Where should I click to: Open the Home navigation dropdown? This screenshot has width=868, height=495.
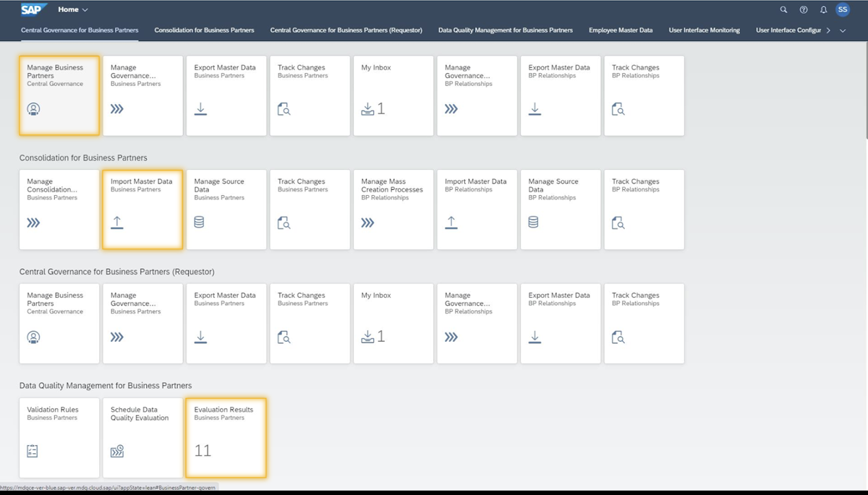coord(73,9)
